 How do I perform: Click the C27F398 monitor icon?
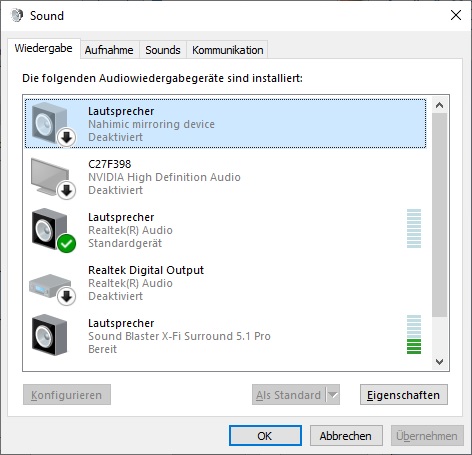50,177
